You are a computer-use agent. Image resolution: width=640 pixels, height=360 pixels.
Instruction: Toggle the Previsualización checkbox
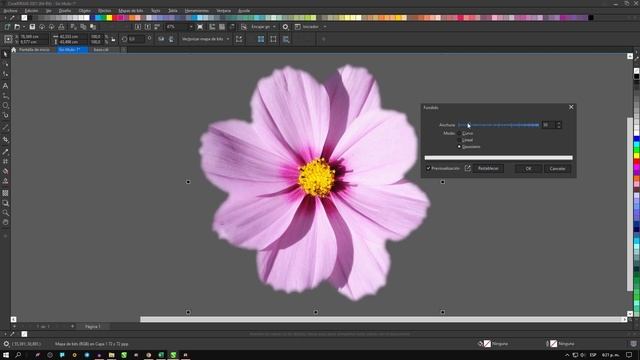(x=428, y=168)
